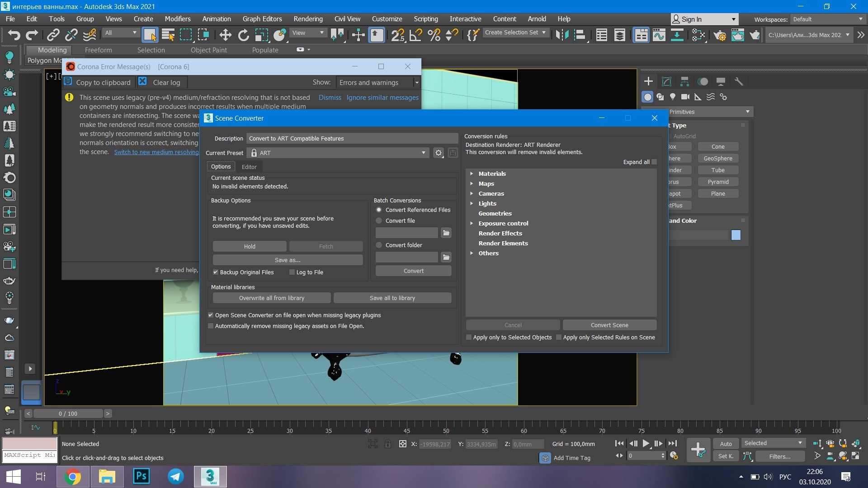Image resolution: width=868 pixels, height=488 pixels.
Task: Open Render Setup icon
Action: point(720,35)
